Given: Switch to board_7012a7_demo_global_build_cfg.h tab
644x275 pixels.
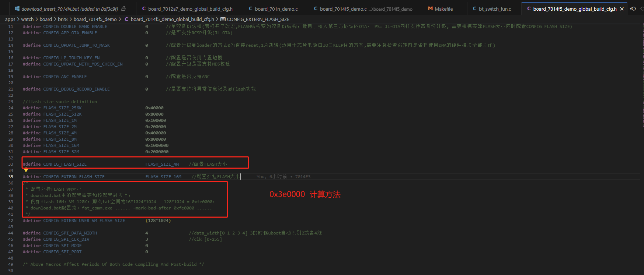Looking at the screenshot, I should pos(190,9).
